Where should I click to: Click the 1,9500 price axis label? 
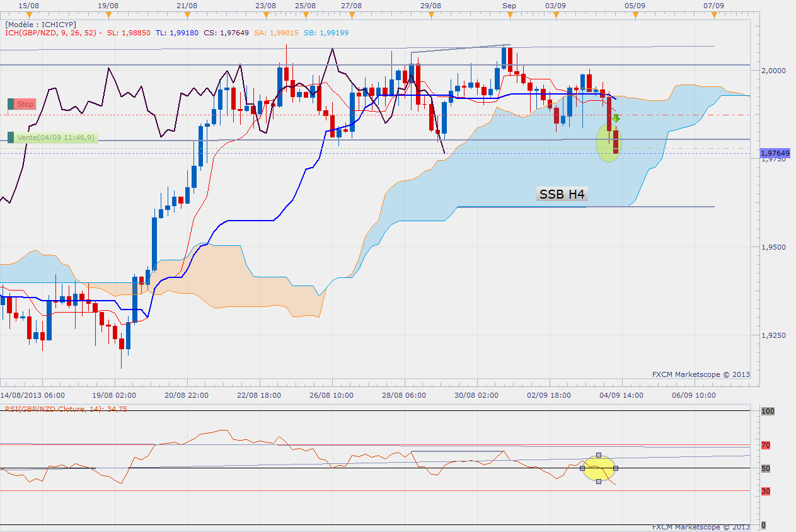773,247
